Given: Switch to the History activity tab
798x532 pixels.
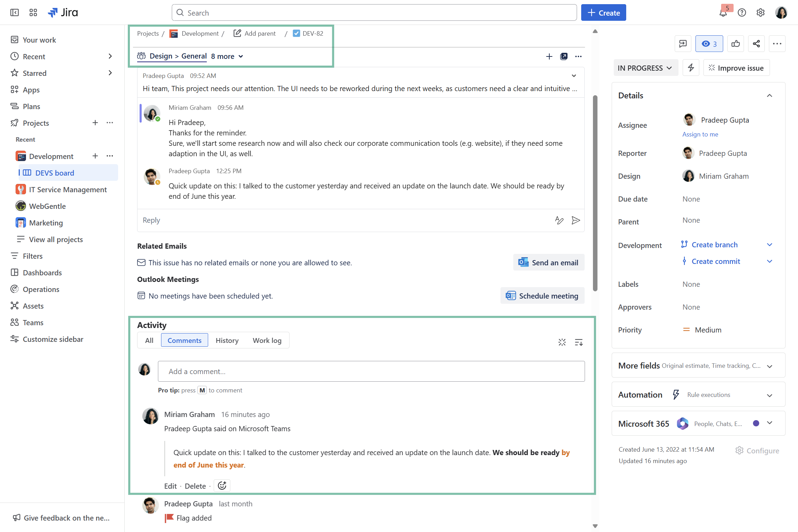Looking at the screenshot, I should point(227,340).
